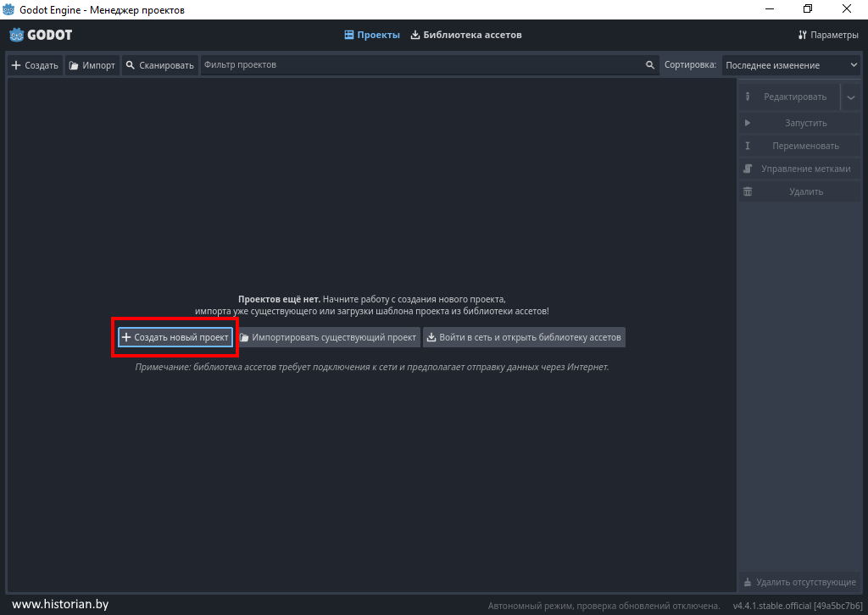The image size is (868, 615).
Task: Click the Импорт folder toolbar button
Action: [x=92, y=65]
